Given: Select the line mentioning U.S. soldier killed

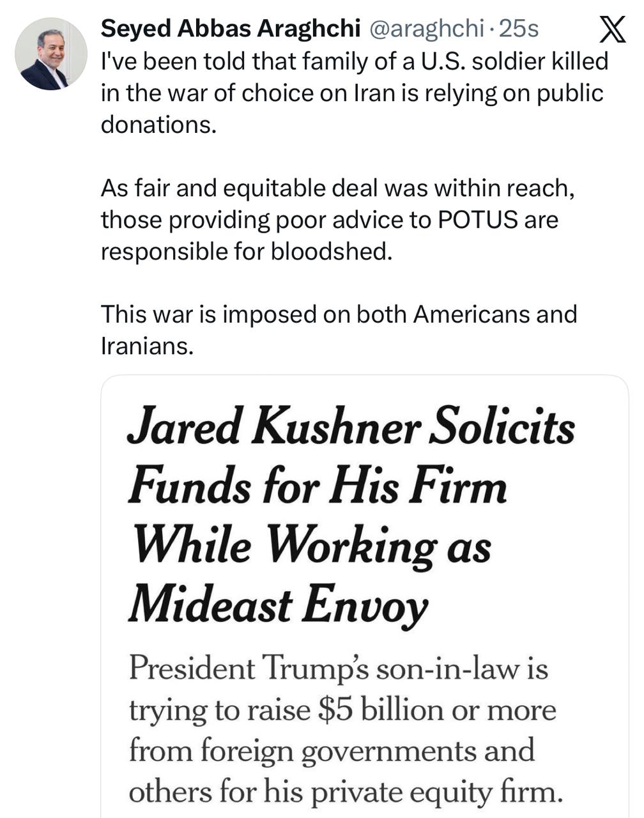Looking at the screenshot, I should 355,61.
